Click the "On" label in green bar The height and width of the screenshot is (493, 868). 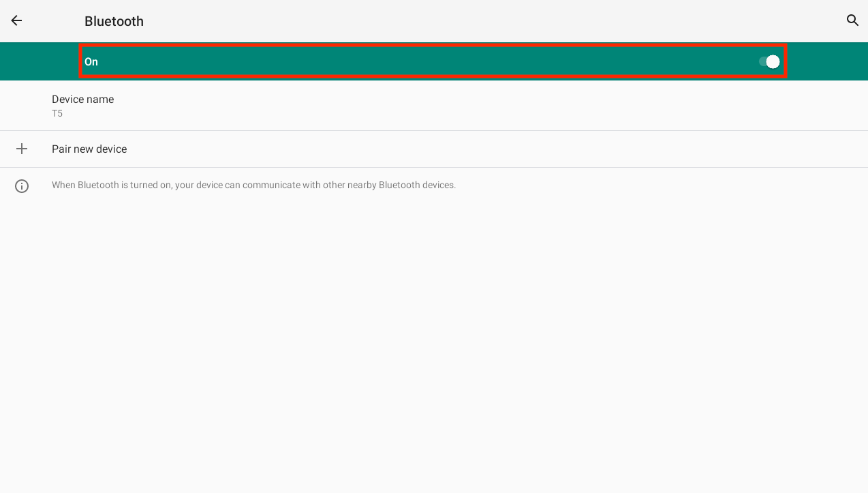91,62
